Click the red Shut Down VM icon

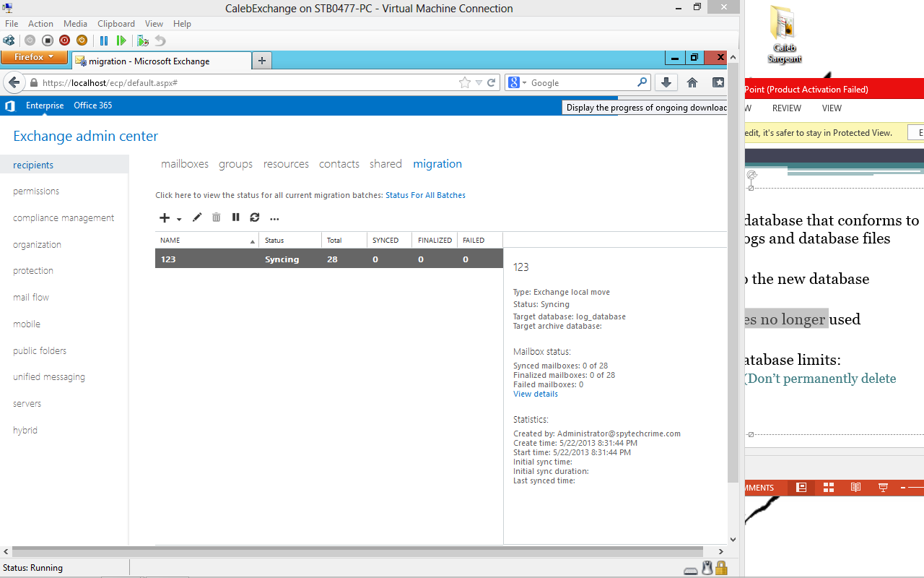click(64, 40)
